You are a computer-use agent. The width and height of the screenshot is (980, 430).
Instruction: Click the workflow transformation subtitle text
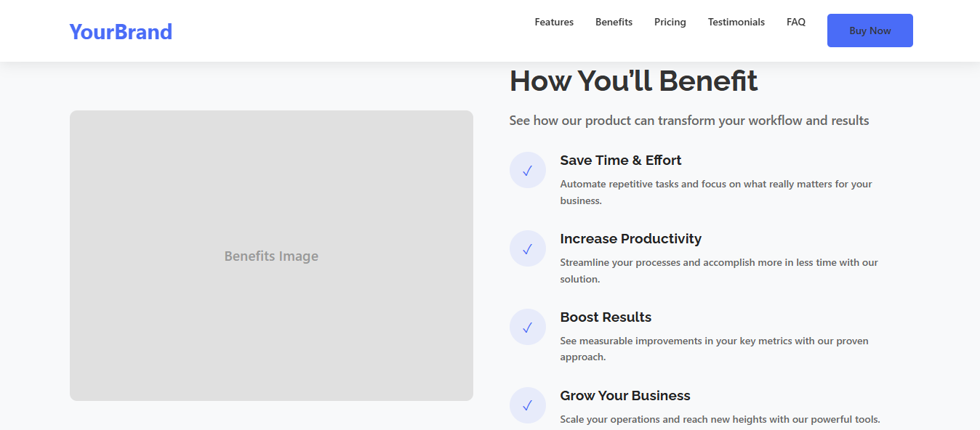689,120
